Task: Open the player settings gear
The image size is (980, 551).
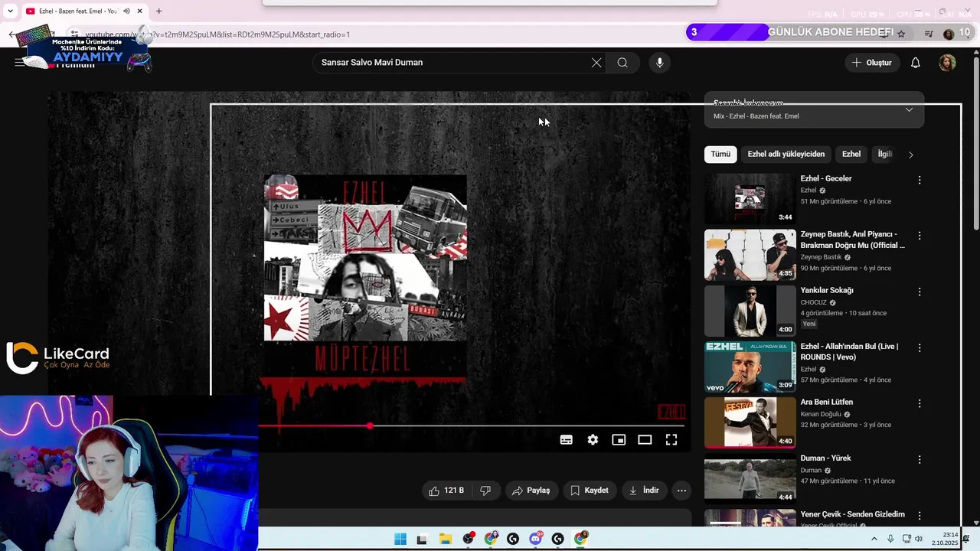Action: click(593, 439)
